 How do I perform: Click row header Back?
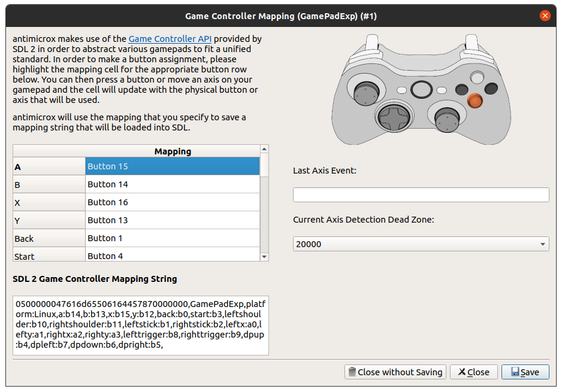[49, 238]
